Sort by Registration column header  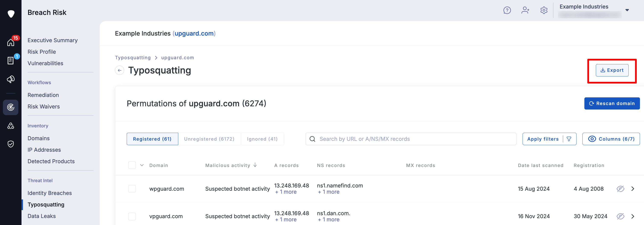click(589, 165)
